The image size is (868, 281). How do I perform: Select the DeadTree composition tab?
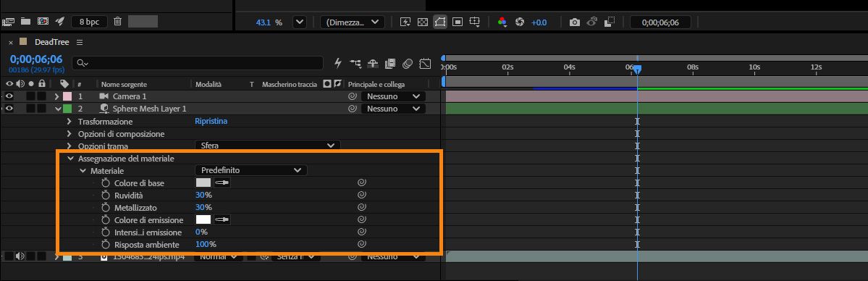click(52, 42)
